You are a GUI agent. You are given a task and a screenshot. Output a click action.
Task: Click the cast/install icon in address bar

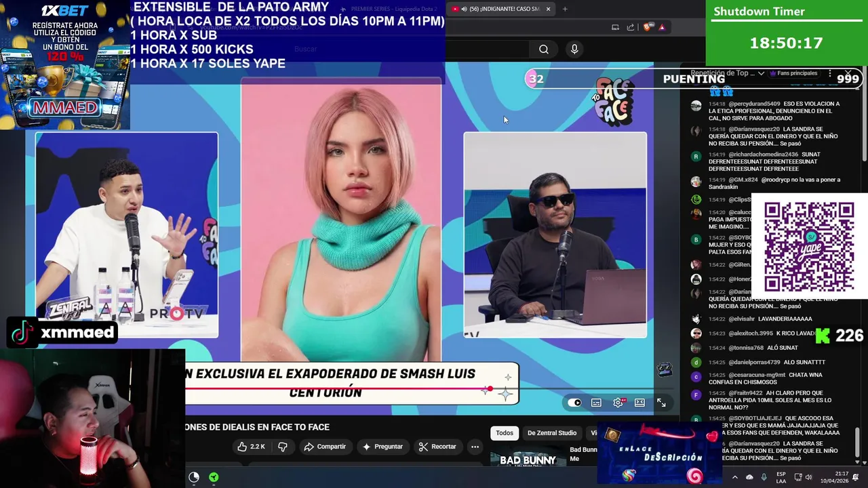pyautogui.click(x=615, y=27)
